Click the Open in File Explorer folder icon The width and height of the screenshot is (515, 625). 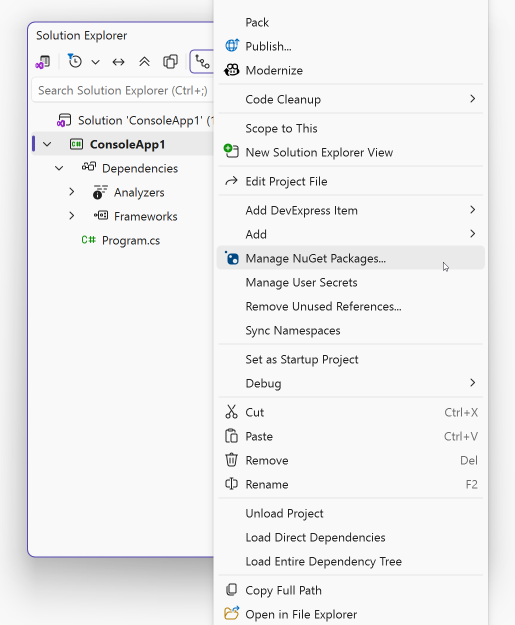[232, 613]
